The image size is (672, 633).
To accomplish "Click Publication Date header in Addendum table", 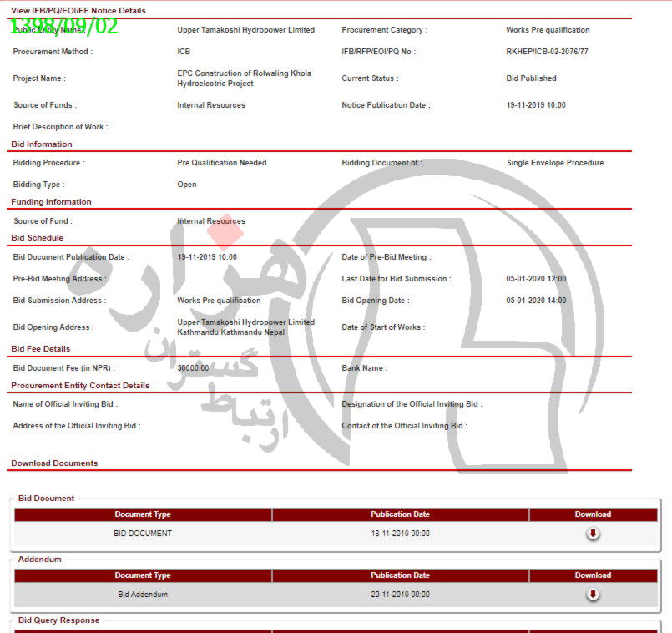I will point(400,575).
